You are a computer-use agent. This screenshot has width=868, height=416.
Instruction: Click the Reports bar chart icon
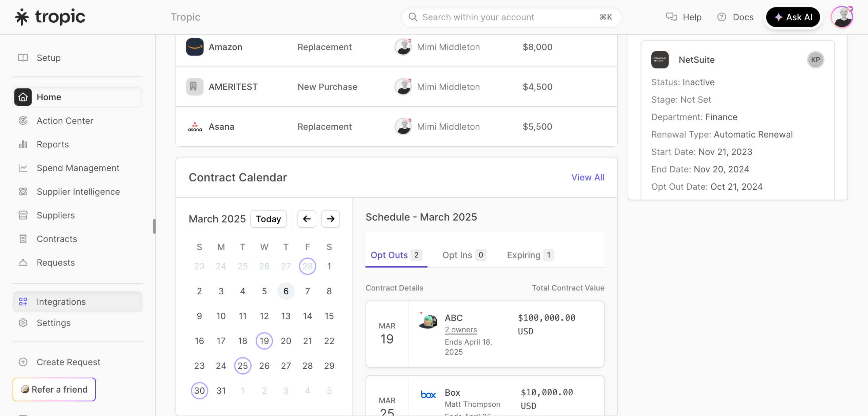click(x=23, y=145)
